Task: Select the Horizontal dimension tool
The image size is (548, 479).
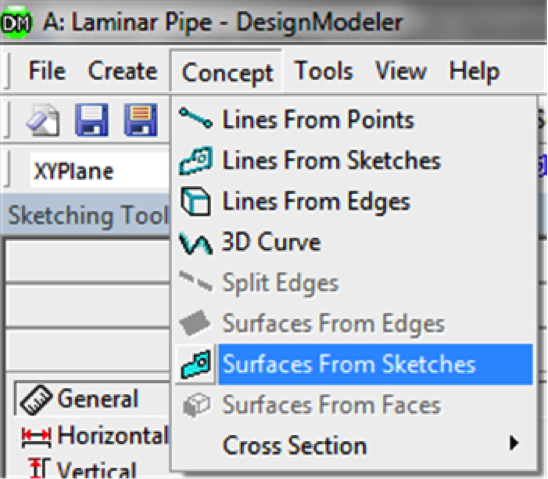Action: click(95, 436)
